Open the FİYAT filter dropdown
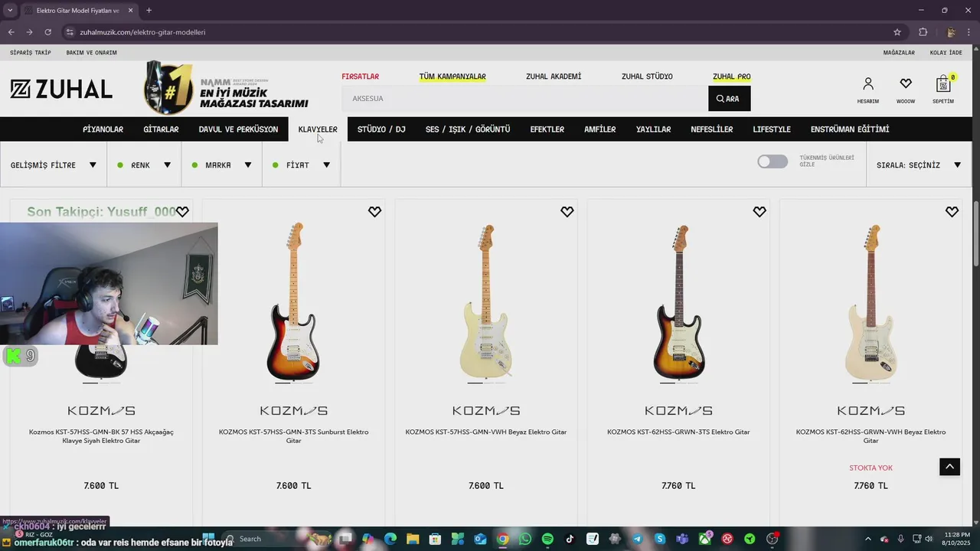The height and width of the screenshot is (551, 980). [301, 165]
